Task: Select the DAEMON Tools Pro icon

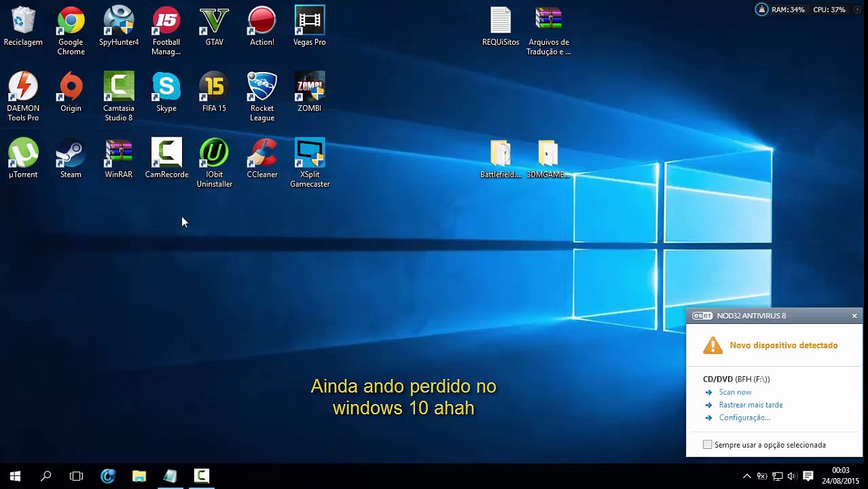Action: pyautogui.click(x=23, y=97)
